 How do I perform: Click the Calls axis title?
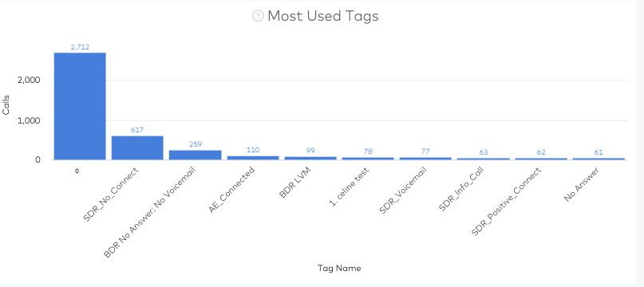coord(6,105)
